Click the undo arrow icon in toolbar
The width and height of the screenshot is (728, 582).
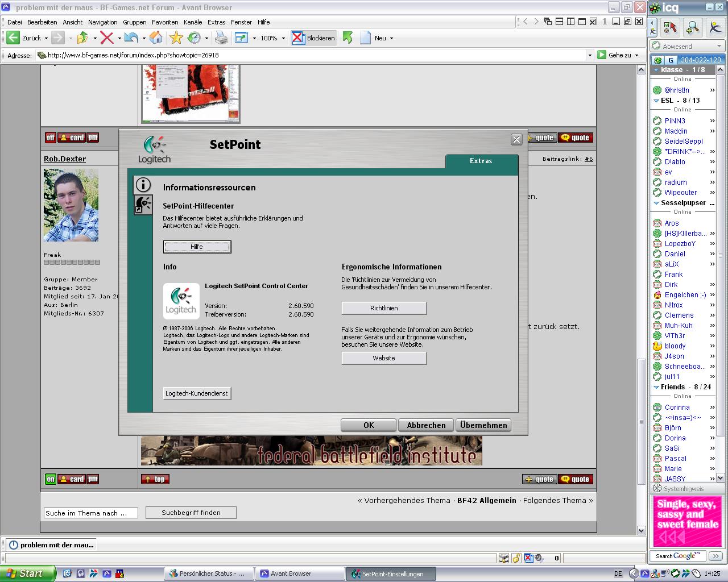pyautogui.click(x=131, y=38)
